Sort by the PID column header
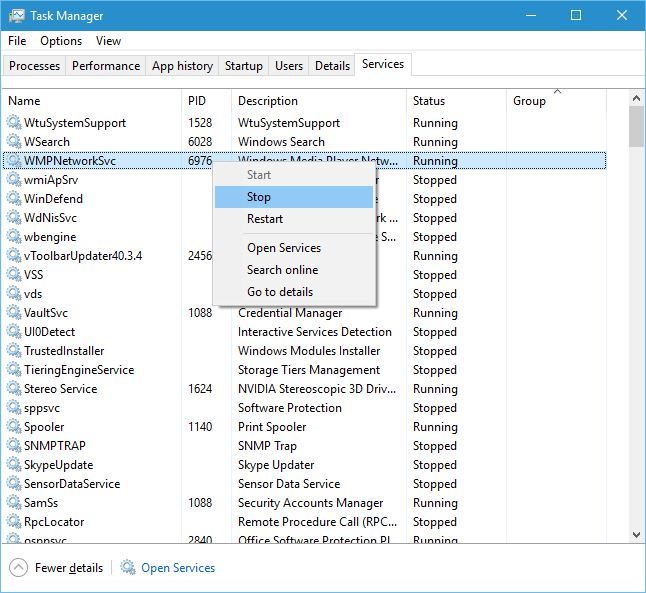This screenshot has height=593, width=646. (x=206, y=101)
